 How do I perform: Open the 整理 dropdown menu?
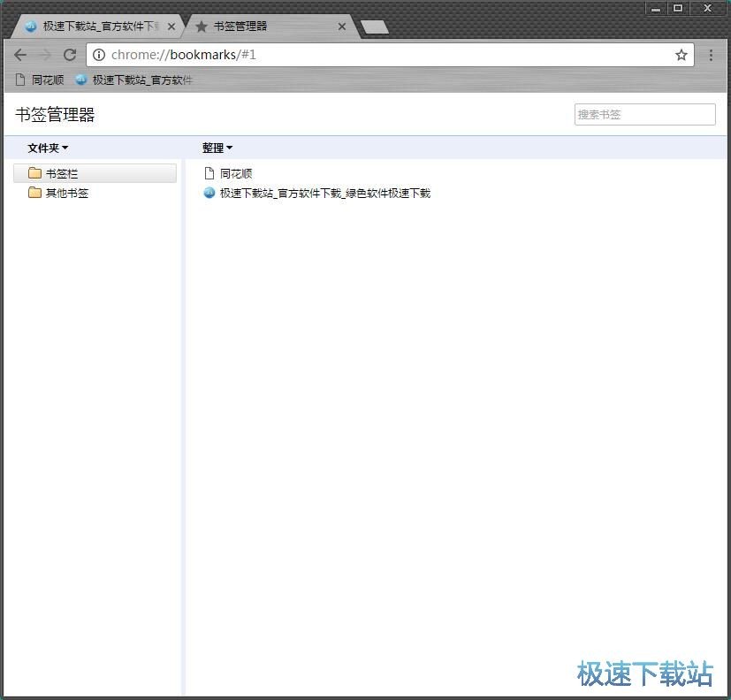pyautogui.click(x=217, y=148)
